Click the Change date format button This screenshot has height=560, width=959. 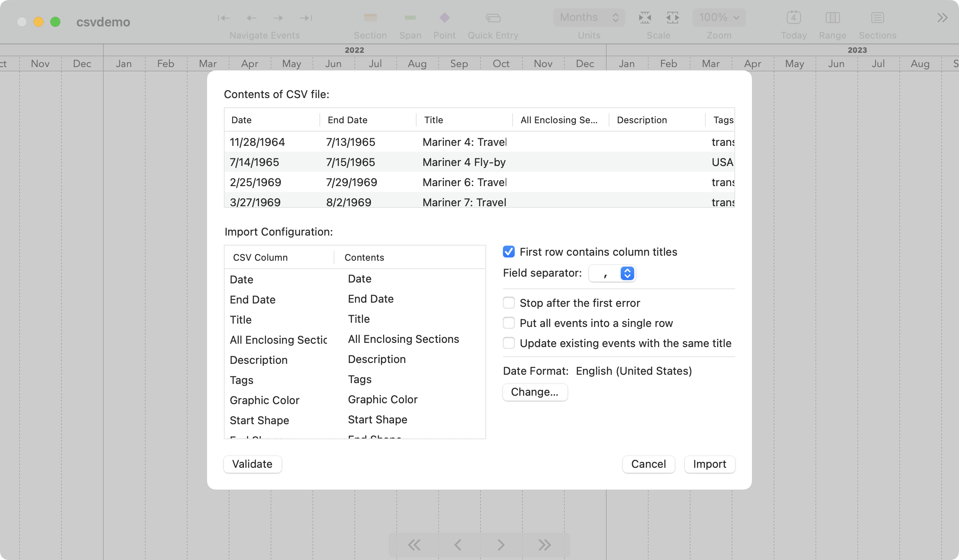534,392
